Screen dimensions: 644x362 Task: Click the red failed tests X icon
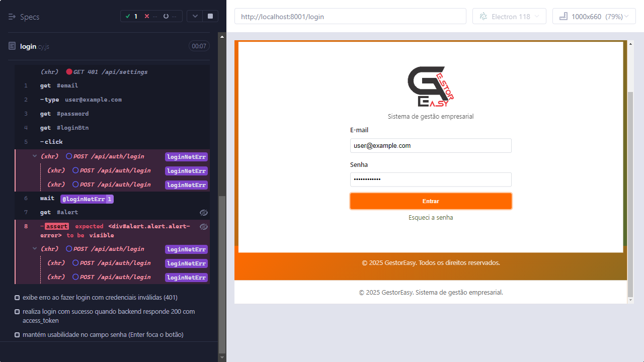pos(147,17)
